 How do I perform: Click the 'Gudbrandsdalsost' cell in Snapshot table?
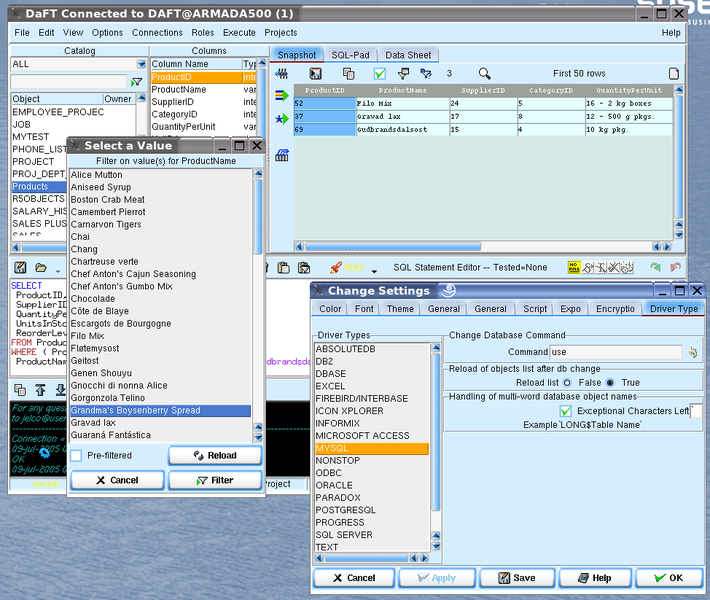click(403, 130)
